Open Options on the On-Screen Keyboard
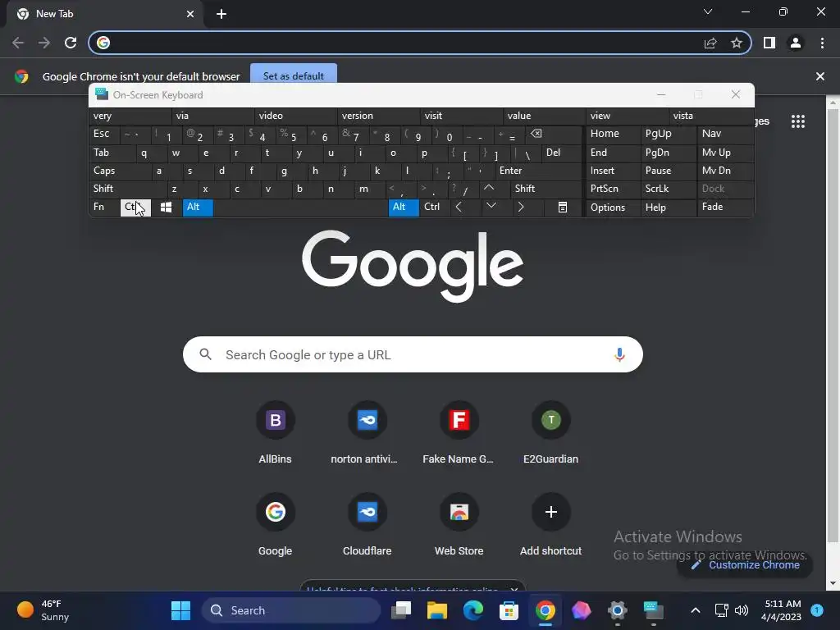The width and height of the screenshot is (840, 630). point(614,208)
